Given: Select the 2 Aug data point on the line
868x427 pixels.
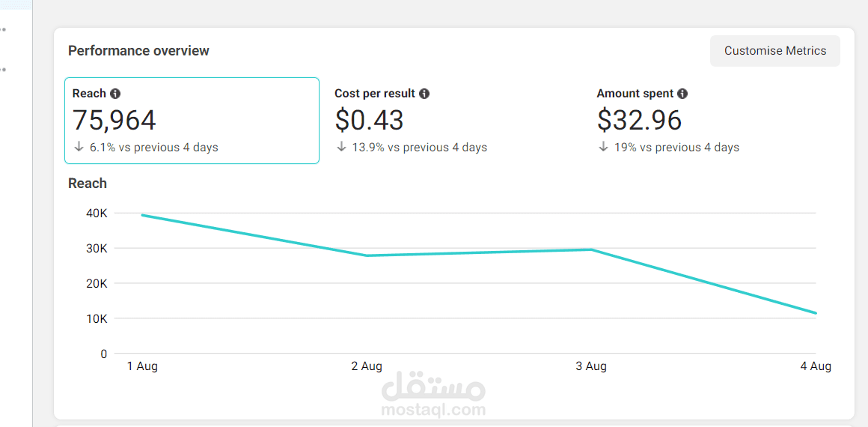Looking at the screenshot, I should tap(367, 255).
